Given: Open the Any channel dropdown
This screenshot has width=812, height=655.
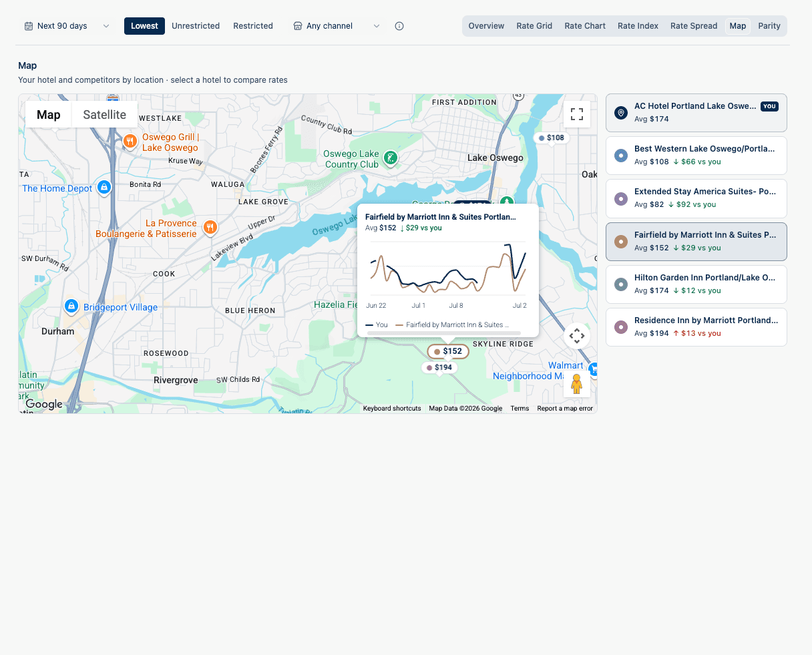Looking at the screenshot, I should (337, 26).
